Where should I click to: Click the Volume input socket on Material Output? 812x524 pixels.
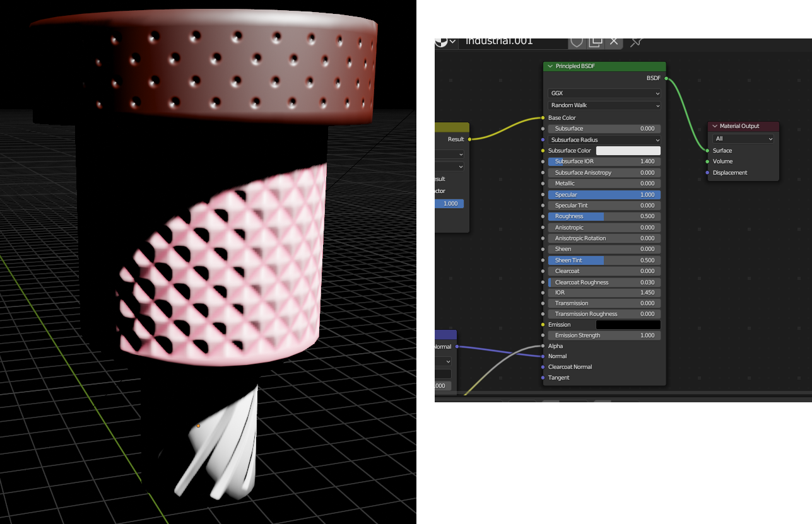click(x=707, y=161)
